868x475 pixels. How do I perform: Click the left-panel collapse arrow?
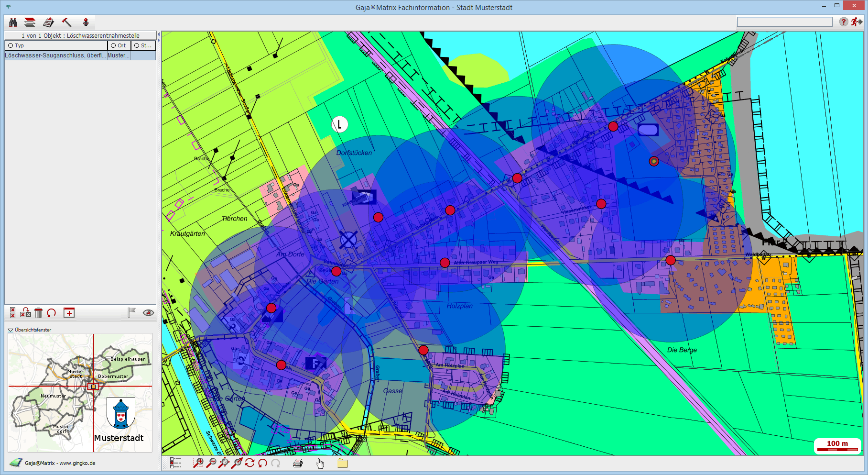[159, 40]
